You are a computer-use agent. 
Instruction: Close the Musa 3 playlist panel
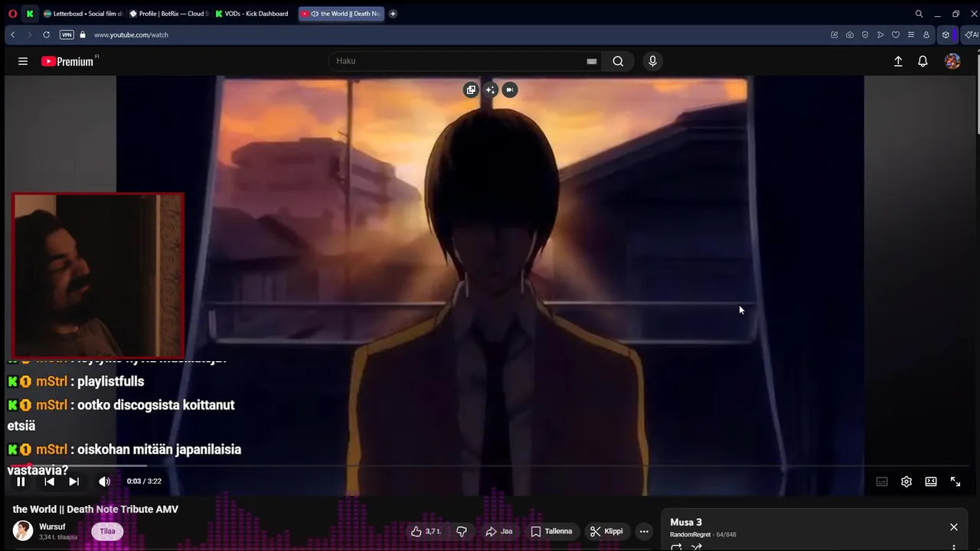tap(954, 527)
